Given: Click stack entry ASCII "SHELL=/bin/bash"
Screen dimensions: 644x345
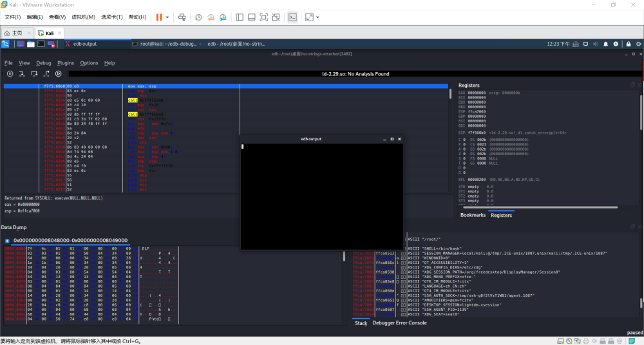Looking at the screenshot, I should pos(435,248).
